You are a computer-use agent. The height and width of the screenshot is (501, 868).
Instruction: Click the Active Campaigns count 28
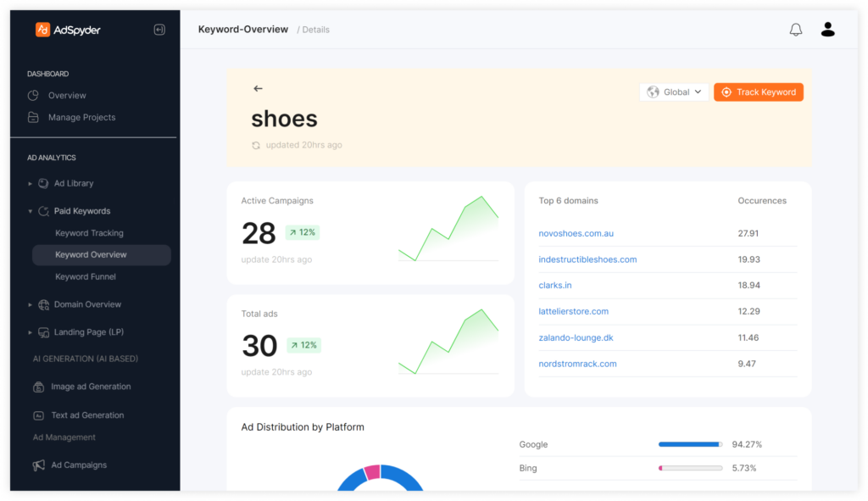click(259, 233)
